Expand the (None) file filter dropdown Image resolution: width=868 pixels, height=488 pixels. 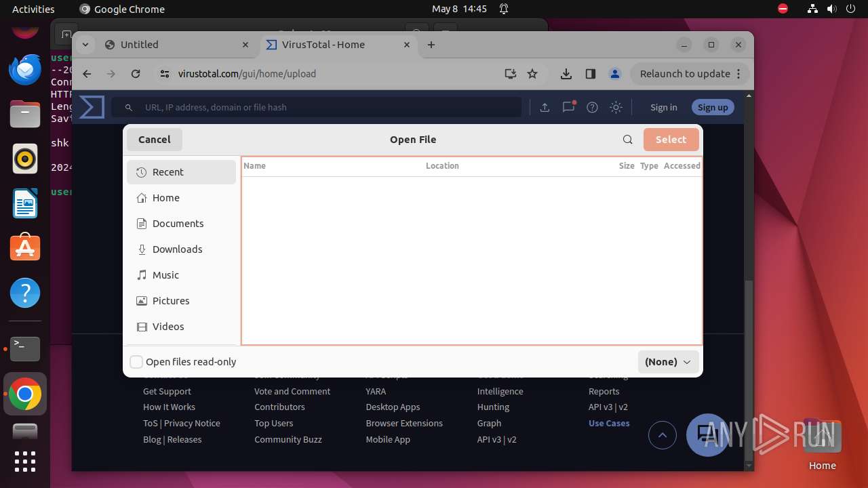click(x=668, y=362)
